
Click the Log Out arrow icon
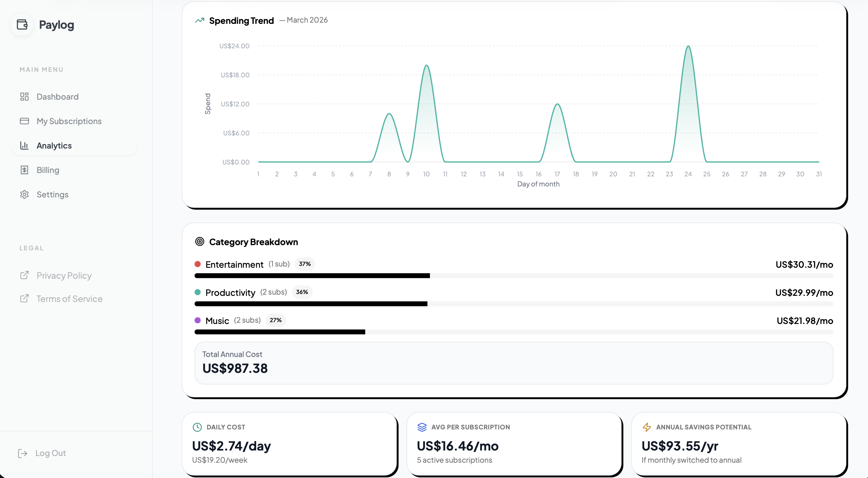(22, 453)
